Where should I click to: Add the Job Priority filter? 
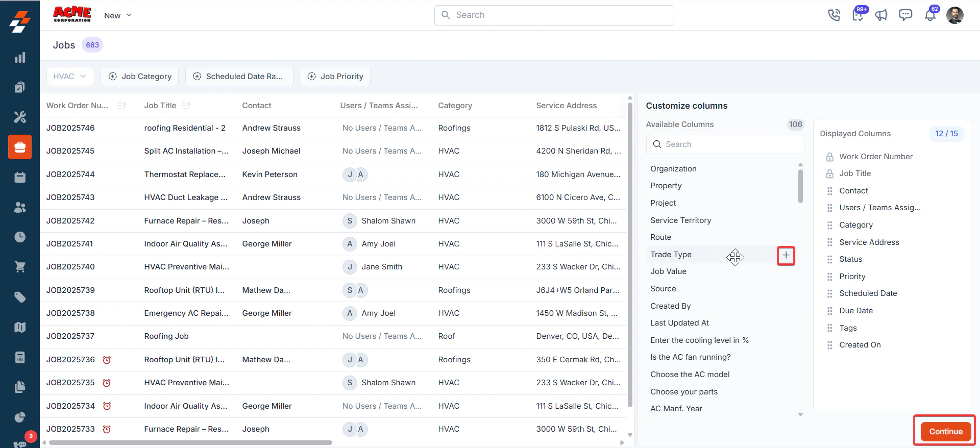click(335, 77)
